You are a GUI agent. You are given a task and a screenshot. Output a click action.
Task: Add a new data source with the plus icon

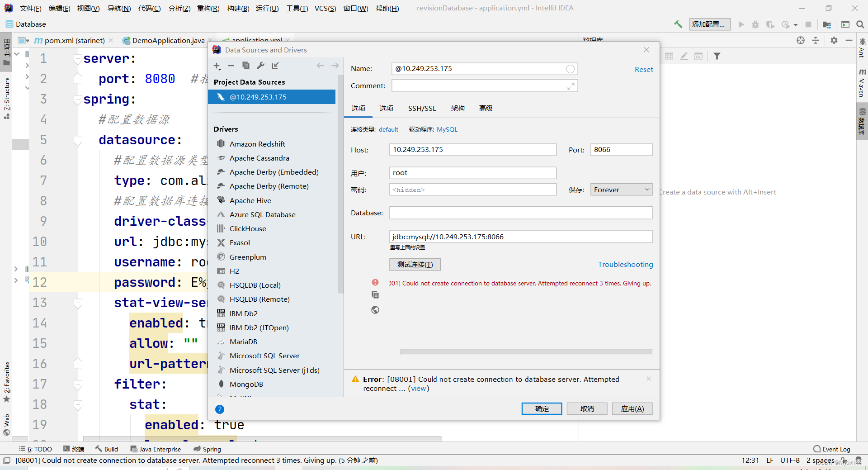tap(217, 66)
